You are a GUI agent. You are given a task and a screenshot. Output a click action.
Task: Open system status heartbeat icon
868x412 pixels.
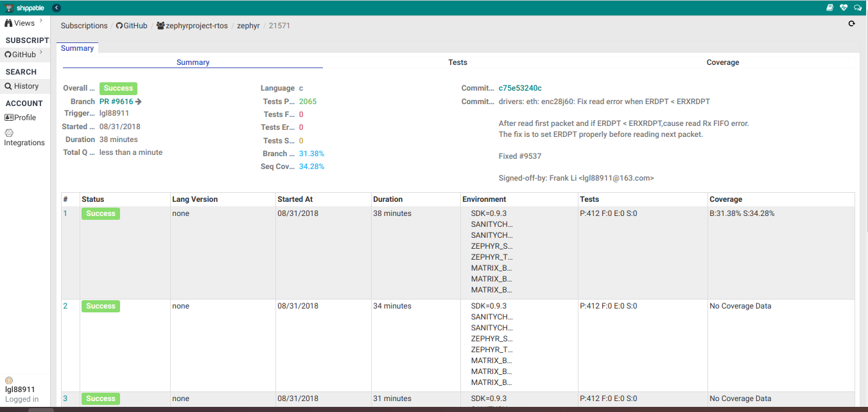coord(844,8)
